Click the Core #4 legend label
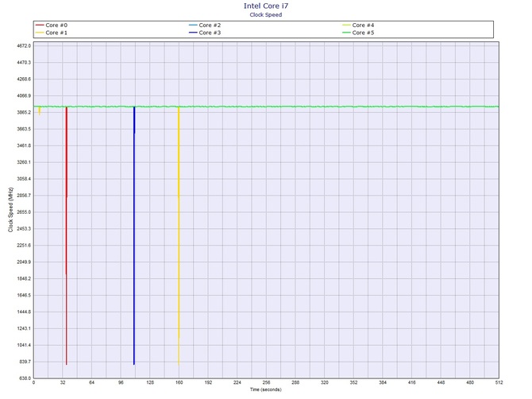Image resolution: width=532 pixels, height=399 pixels. point(363,25)
